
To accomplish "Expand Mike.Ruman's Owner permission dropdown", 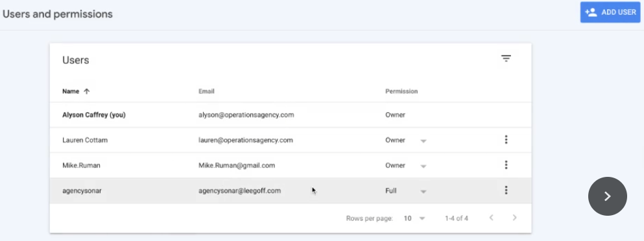I will [423, 166].
